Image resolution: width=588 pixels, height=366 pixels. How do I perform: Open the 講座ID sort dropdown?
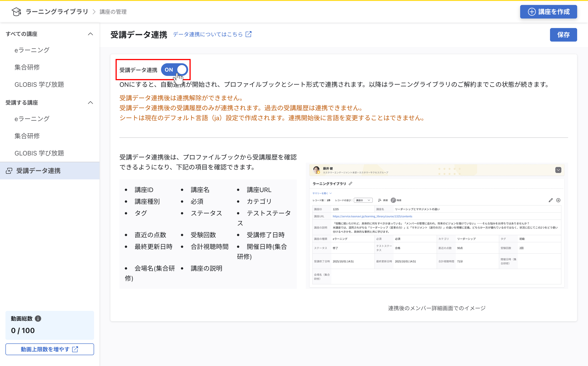tap(363, 200)
